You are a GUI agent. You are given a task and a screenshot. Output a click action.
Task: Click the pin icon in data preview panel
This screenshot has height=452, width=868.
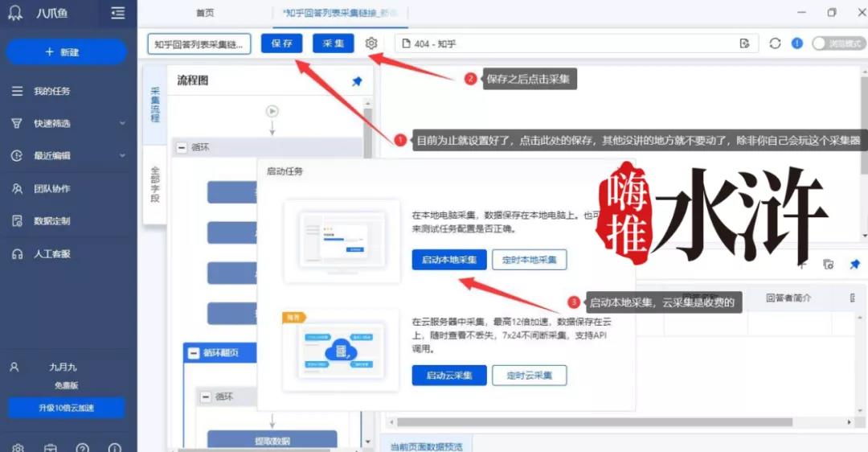coord(854,265)
